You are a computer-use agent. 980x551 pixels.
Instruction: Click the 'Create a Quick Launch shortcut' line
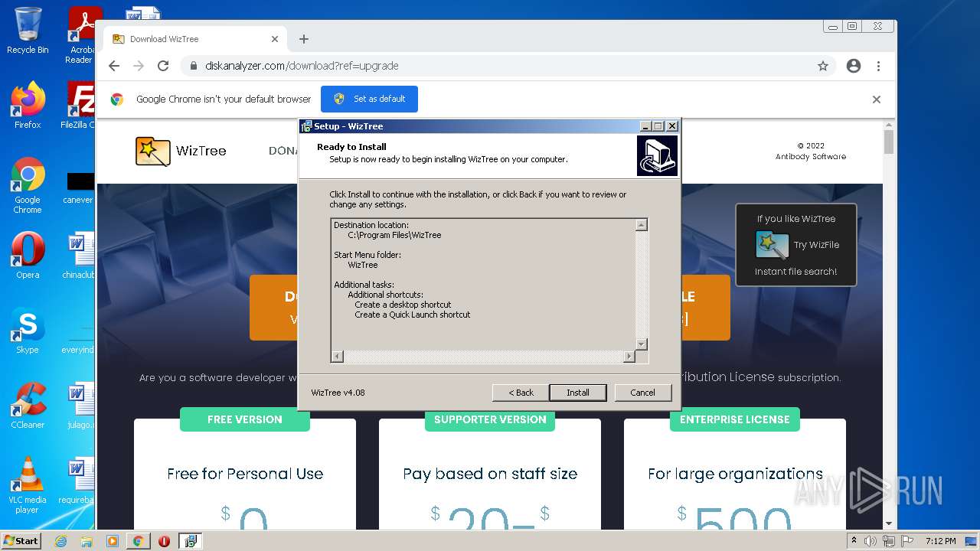point(413,315)
